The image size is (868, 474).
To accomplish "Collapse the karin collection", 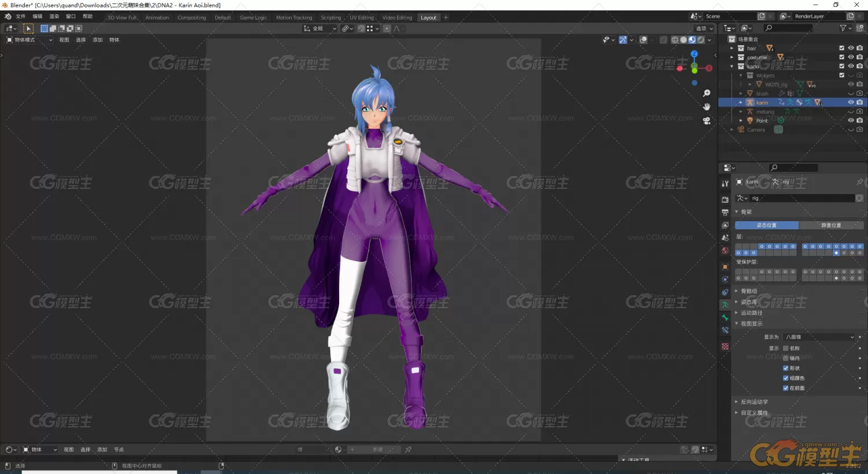I will click(x=732, y=67).
